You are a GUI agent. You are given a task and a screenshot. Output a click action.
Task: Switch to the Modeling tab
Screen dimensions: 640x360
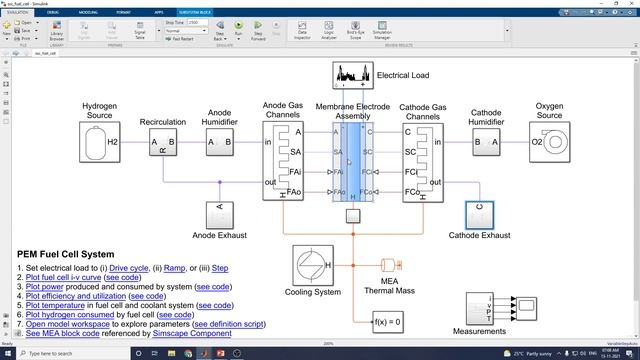(88, 12)
